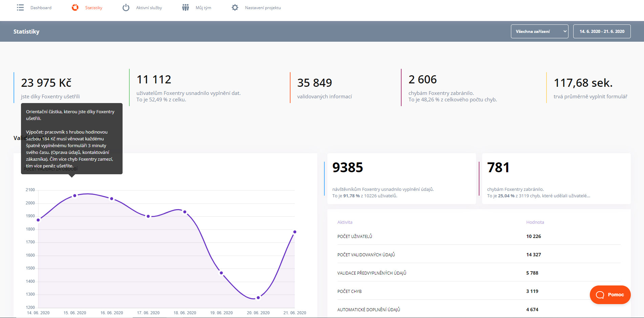The width and height of the screenshot is (644, 318).
Task: Select the POČET UŽIVATELŮ row label
Action: tap(355, 237)
